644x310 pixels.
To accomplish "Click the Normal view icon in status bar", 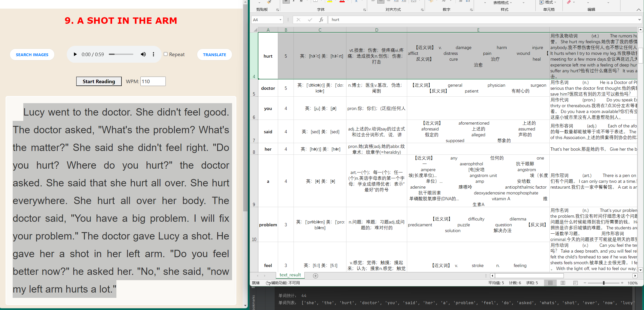I will pos(550,283).
